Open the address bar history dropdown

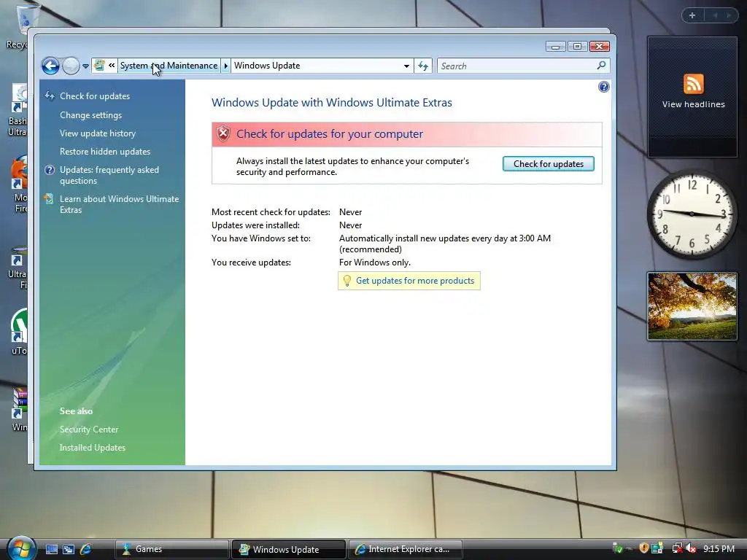pos(406,66)
